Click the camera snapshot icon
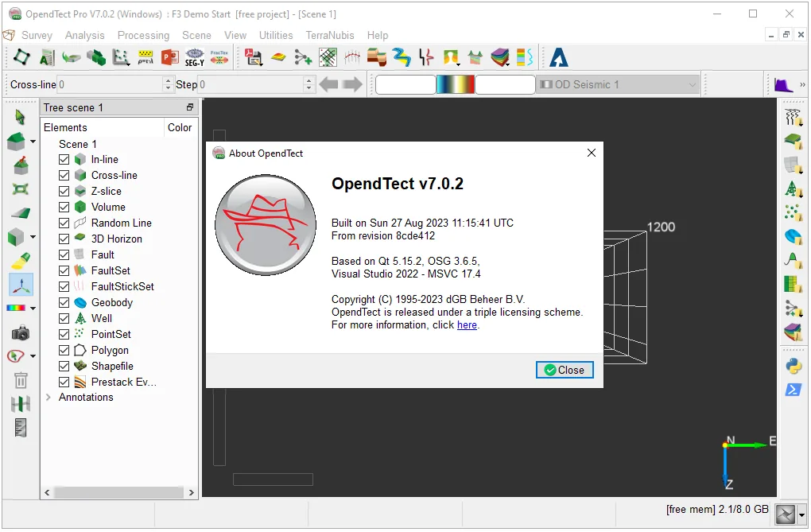The image size is (811, 532). pyautogui.click(x=21, y=332)
